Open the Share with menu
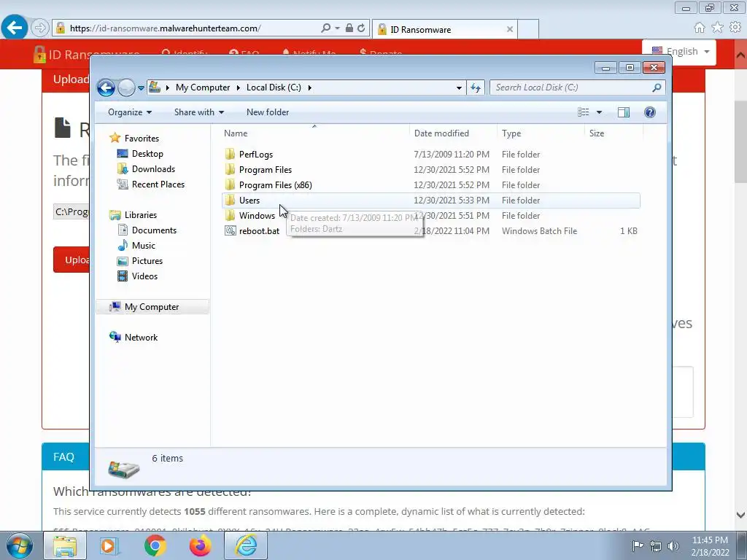This screenshot has width=747, height=560. (x=198, y=112)
